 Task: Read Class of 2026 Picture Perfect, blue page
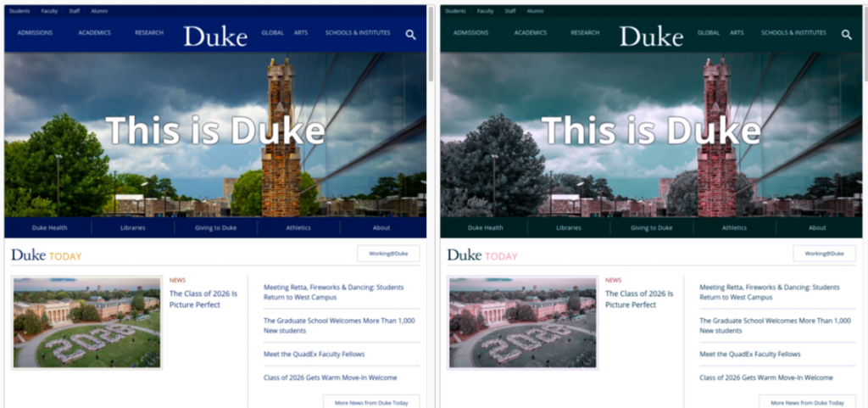click(203, 299)
